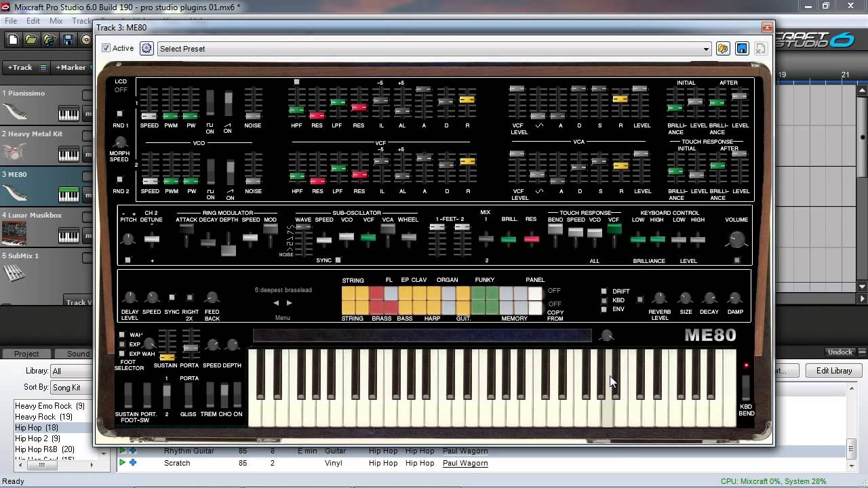Adjust the CH 2 DETUNE slider
This screenshot has height=488, width=868.
point(153,239)
